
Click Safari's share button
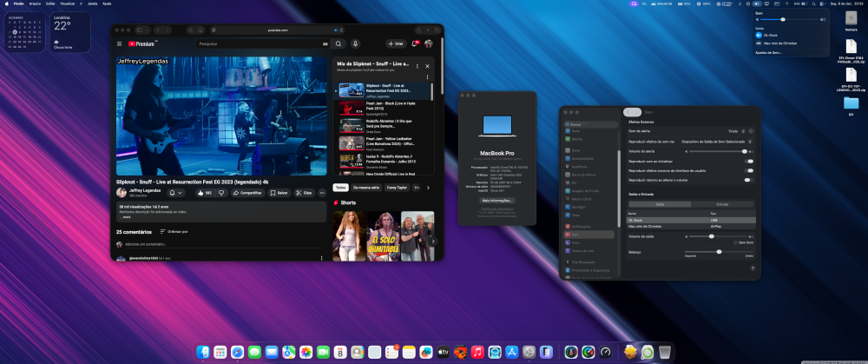pos(419,30)
